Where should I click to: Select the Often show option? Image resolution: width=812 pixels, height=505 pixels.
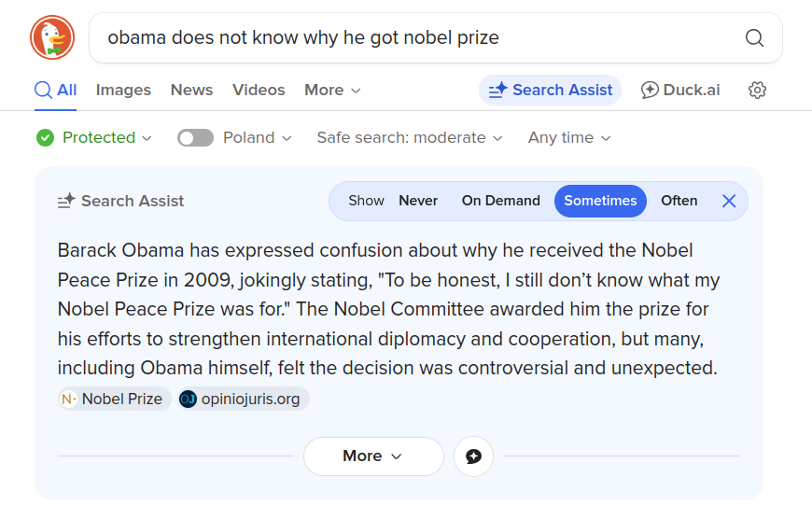(679, 201)
